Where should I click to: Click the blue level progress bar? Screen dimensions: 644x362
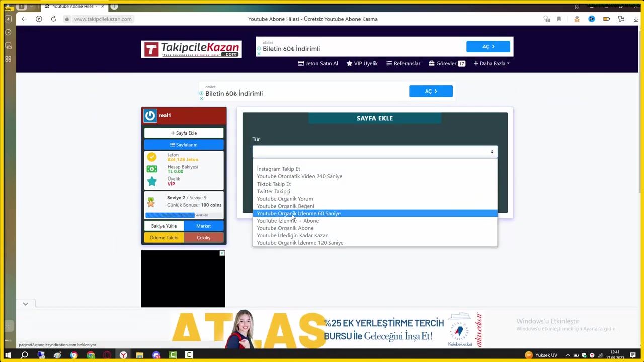(170, 215)
